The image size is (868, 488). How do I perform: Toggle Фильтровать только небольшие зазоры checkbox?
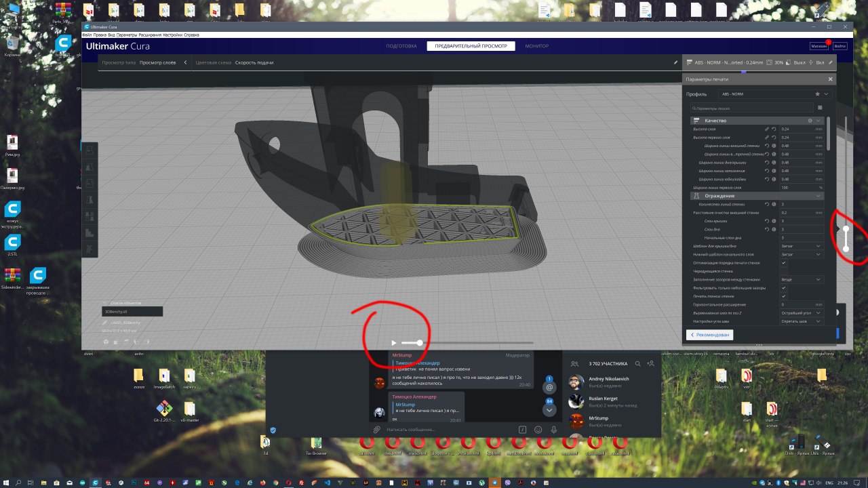783,288
